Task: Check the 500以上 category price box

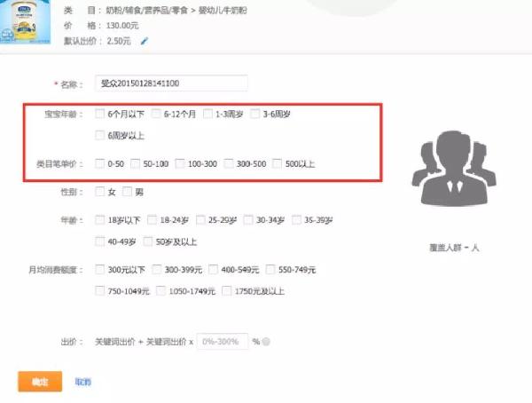Action: pyautogui.click(x=278, y=163)
